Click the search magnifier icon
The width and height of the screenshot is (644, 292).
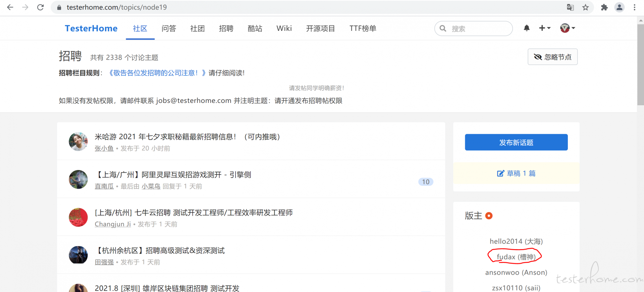pos(443,28)
